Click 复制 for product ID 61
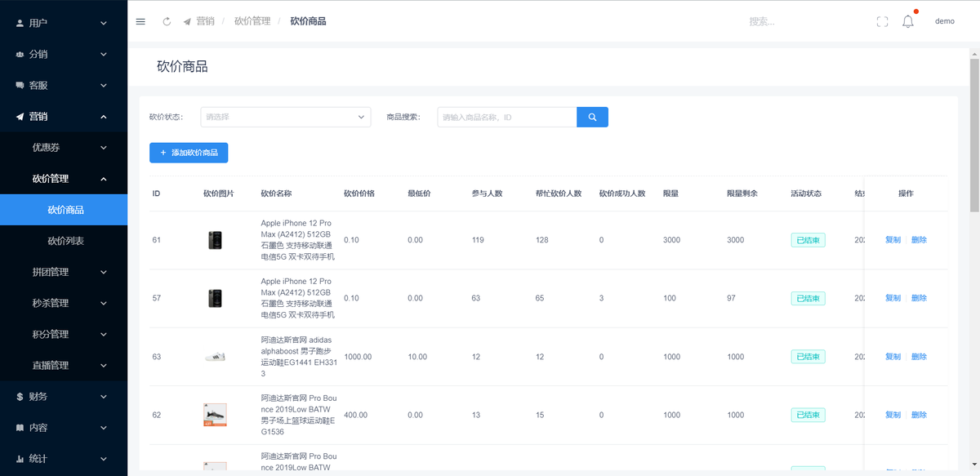 (x=893, y=240)
